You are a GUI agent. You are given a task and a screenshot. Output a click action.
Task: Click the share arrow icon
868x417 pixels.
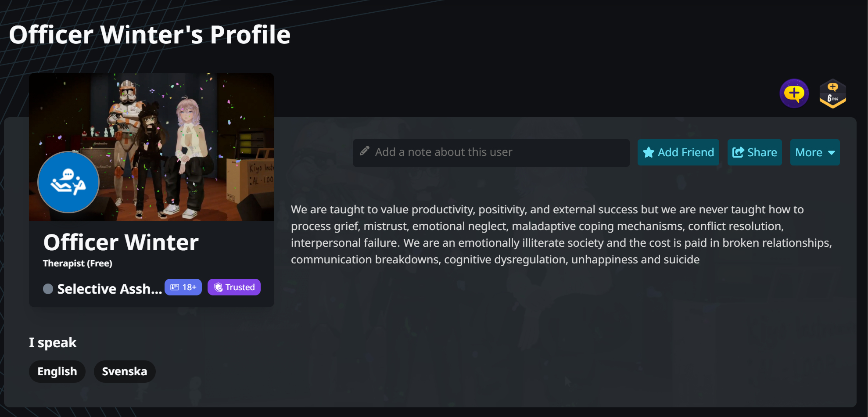pos(738,152)
